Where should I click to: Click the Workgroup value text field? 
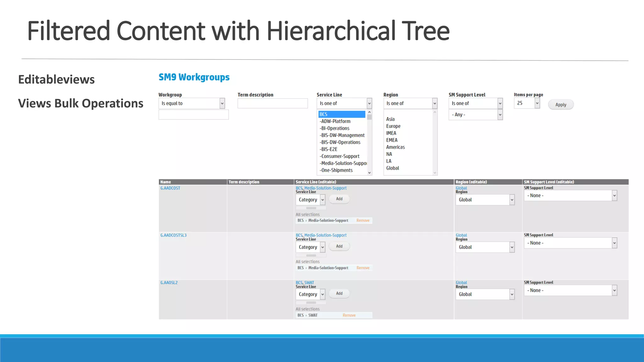pyautogui.click(x=194, y=115)
